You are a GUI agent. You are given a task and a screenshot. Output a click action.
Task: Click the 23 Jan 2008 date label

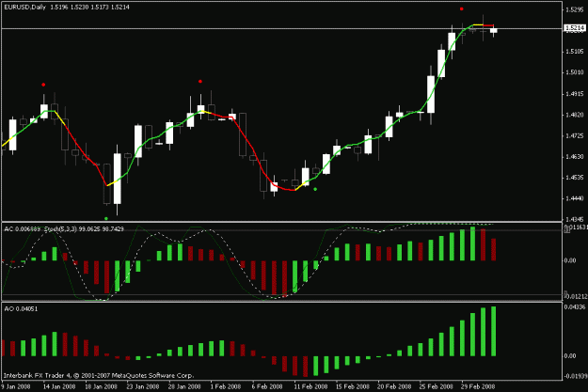143,386
